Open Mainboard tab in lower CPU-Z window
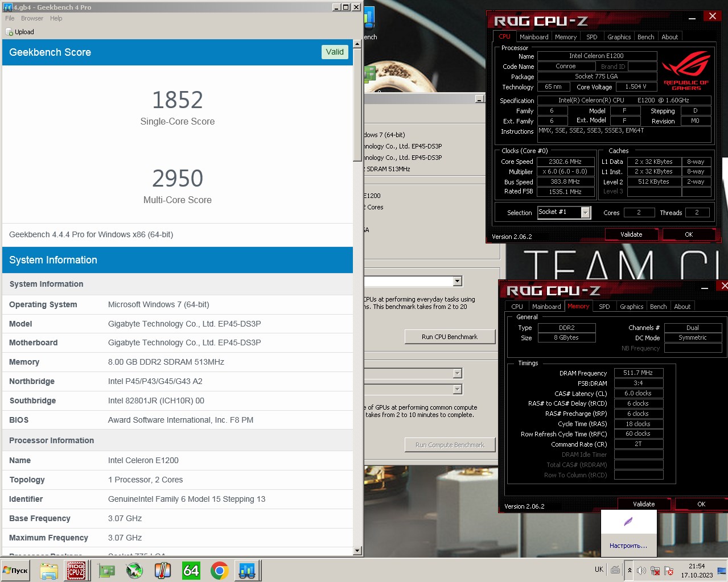Screen dimensions: 728x582 pos(546,307)
